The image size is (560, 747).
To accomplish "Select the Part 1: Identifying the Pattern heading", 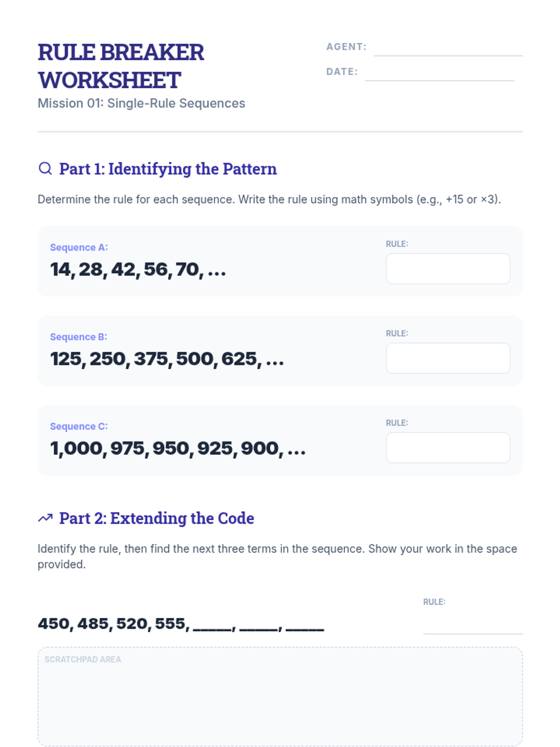I will coord(168,169).
